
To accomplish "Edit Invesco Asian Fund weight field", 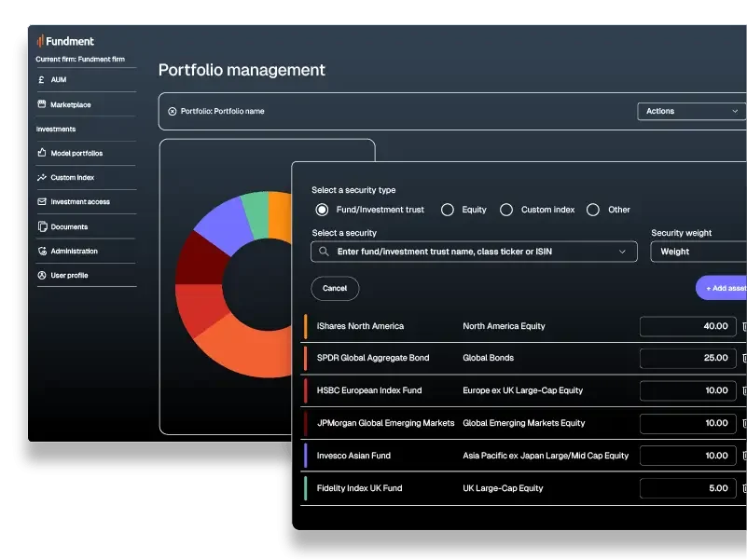I will [x=688, y=456].
